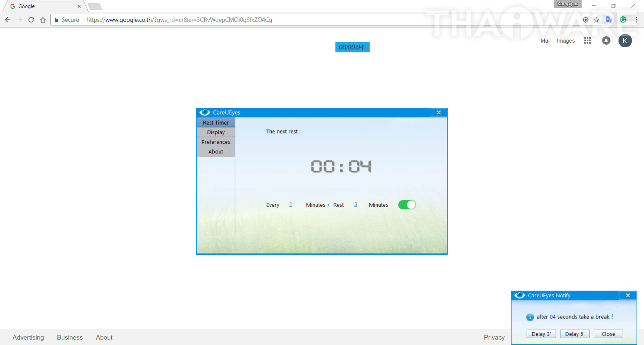
Task: Click the browser forward arrow
Action: [19, 20]
